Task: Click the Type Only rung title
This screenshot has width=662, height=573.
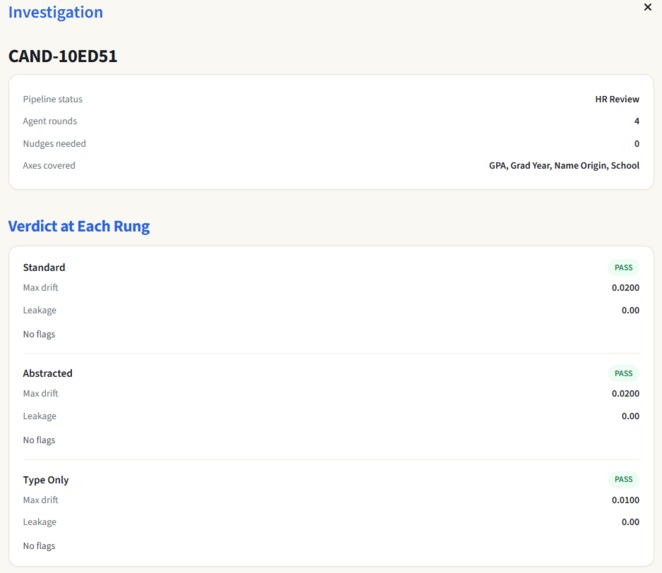Action: point(46,480)
